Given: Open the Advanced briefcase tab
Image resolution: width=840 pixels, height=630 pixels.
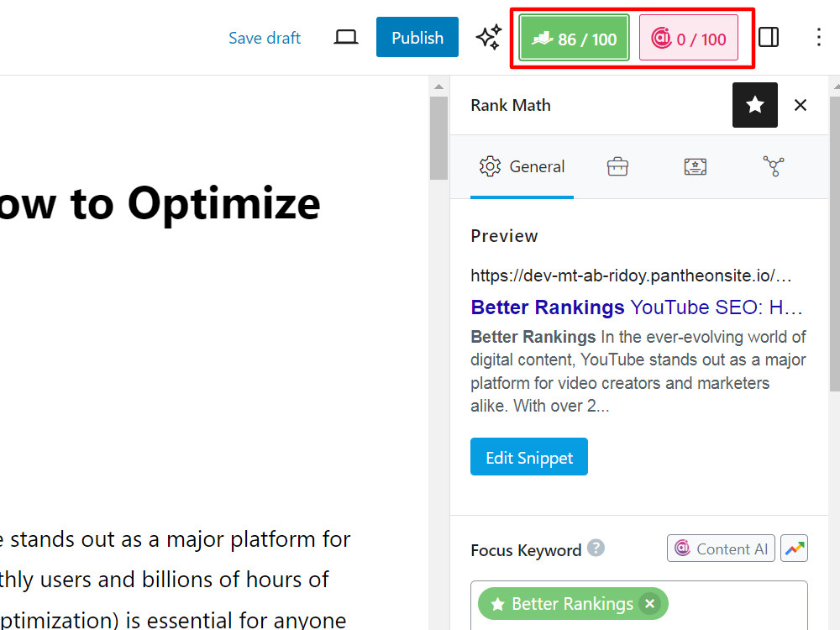Looking at the screenshot, I should [x=617, y=166].
